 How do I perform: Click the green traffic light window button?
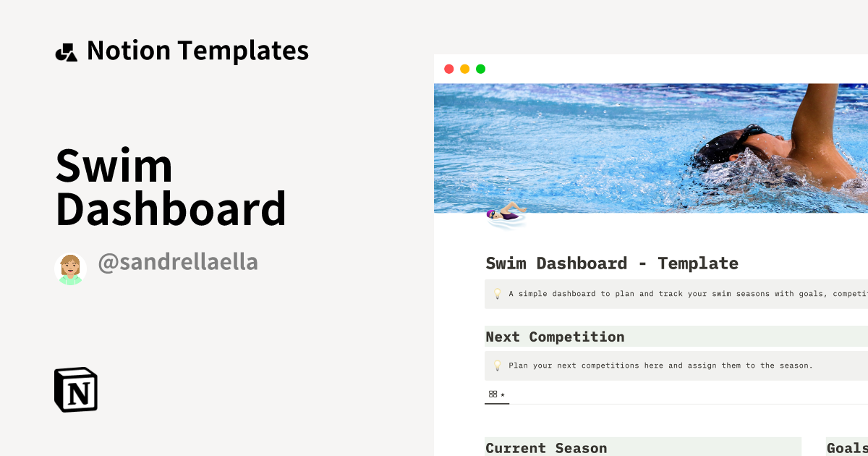click(480, 69)
